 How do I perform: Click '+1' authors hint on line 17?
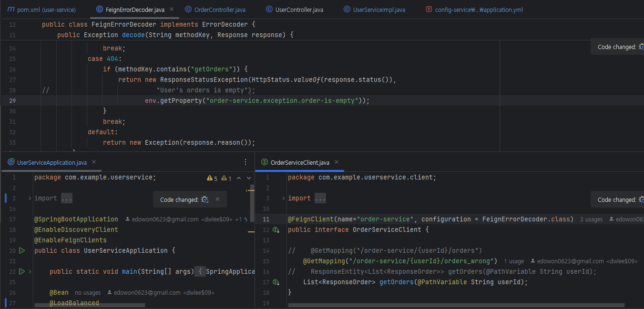click(239, 219)
